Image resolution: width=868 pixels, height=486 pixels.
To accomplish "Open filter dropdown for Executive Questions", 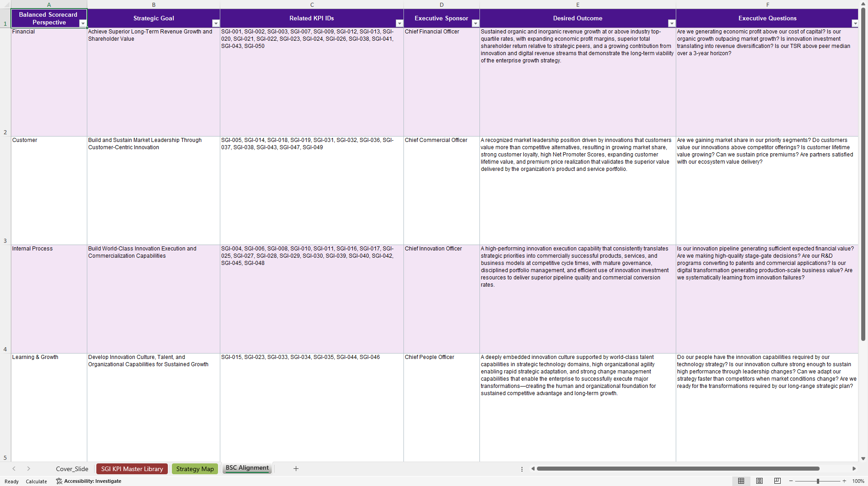I will click(855, 24).
